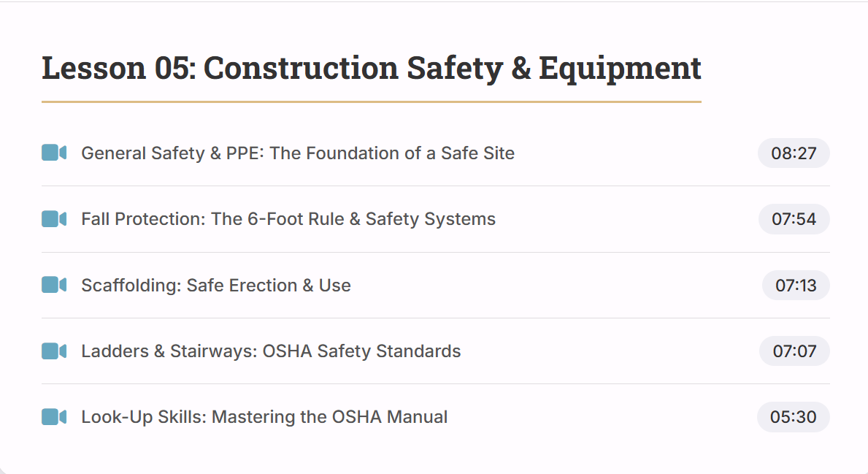868x474 pixels.
Task: Open General Safety & PPE video title
Action: (x=297, y=153)
